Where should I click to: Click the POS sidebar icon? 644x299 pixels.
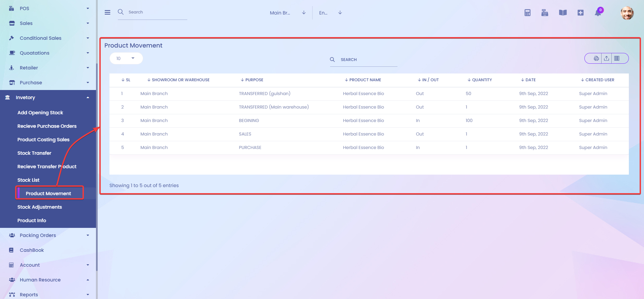tap(11, 8)
